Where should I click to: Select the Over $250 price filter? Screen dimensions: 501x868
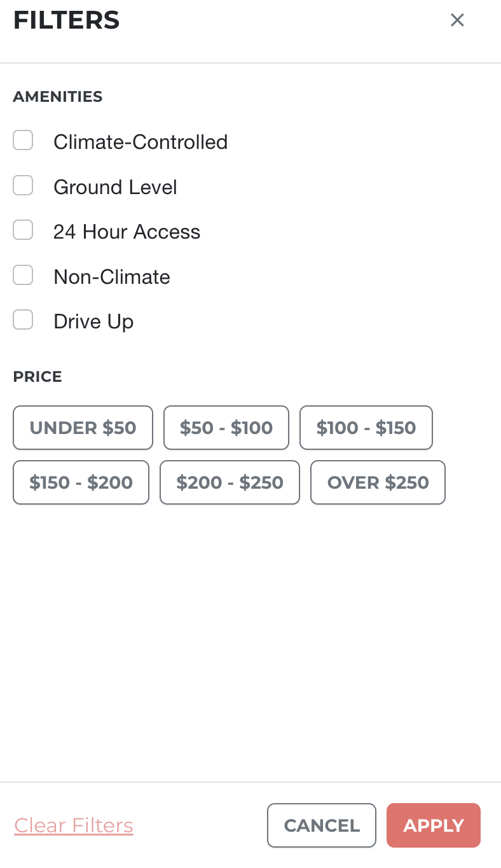378,482
